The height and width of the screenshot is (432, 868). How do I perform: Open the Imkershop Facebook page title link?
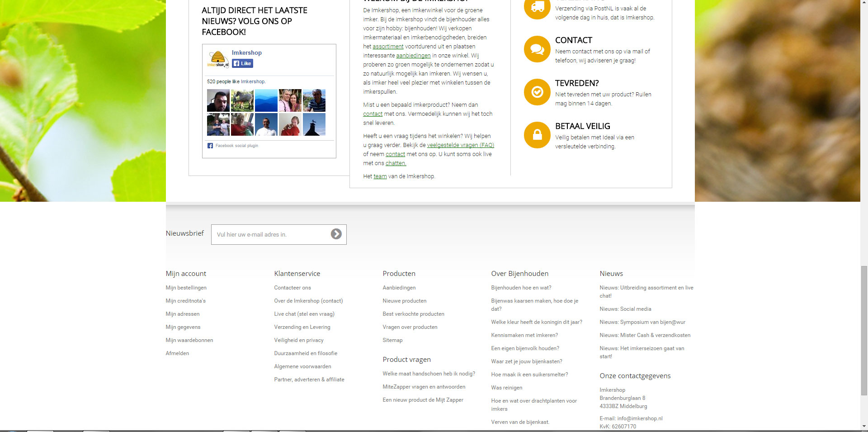pyautogui.click(x=246, y=52)
